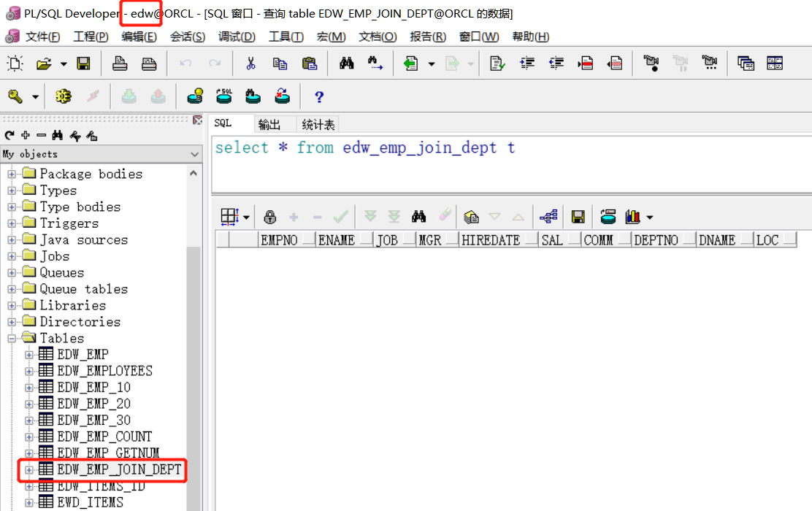Open the dropdown arrow beside the Log on key

[35, 97]
